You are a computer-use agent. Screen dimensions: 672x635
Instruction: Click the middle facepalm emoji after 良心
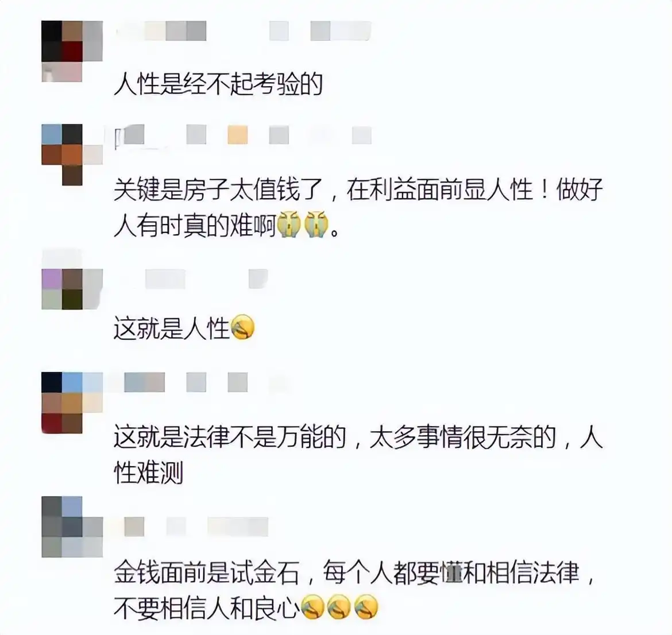(x=339, y=607)
